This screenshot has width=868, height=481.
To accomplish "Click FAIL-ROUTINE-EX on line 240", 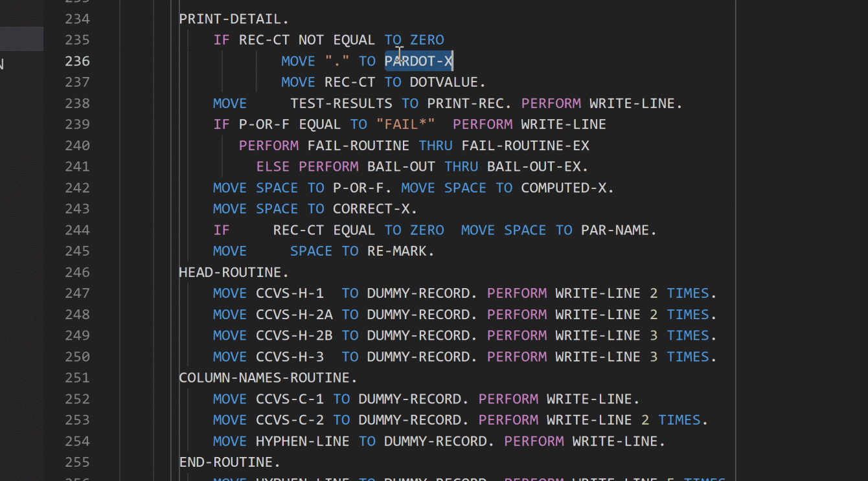I will tap(525, 146).
